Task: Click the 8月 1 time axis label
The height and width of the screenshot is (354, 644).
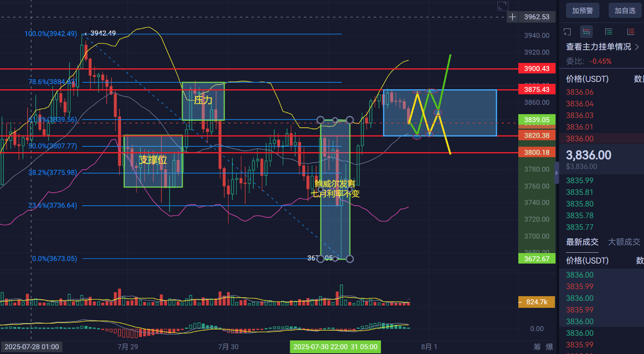Action: (429, 347)
